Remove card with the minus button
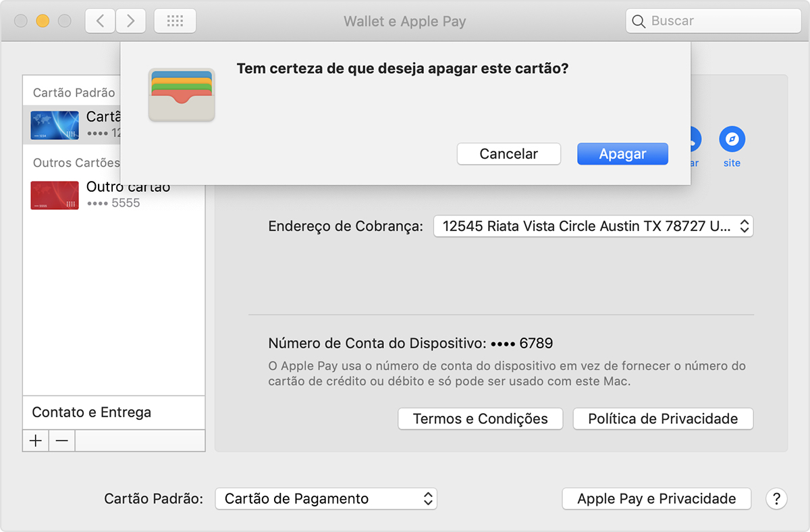 (x=61, y=440)
